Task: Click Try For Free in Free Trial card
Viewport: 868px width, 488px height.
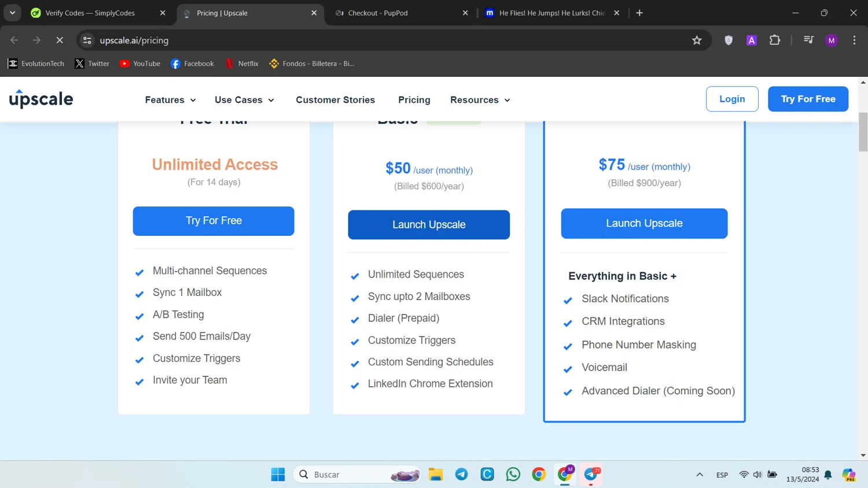Action: (x=214, y=221)
